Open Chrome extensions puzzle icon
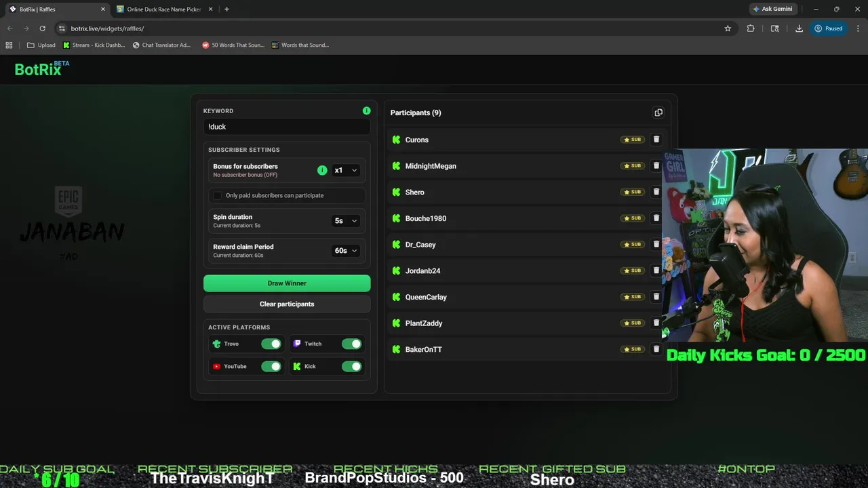Screen dimensions: 868x488 point(751,28)
